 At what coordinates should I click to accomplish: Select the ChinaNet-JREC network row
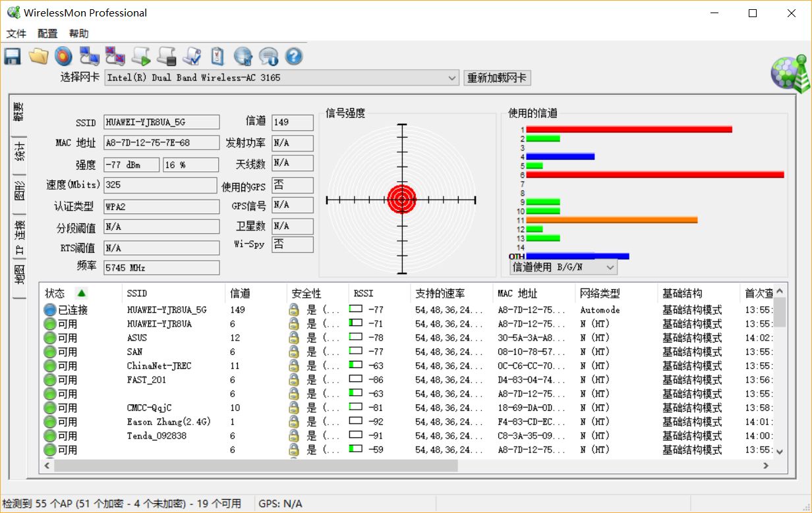click(407, 365)
